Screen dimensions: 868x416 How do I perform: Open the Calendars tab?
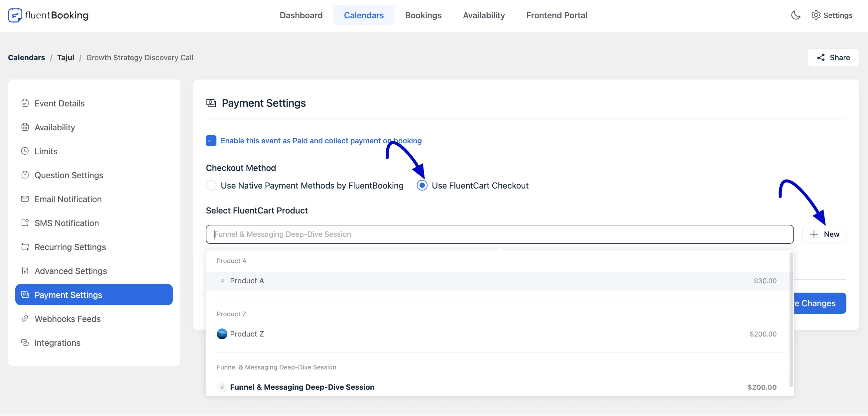pos(364,15)
